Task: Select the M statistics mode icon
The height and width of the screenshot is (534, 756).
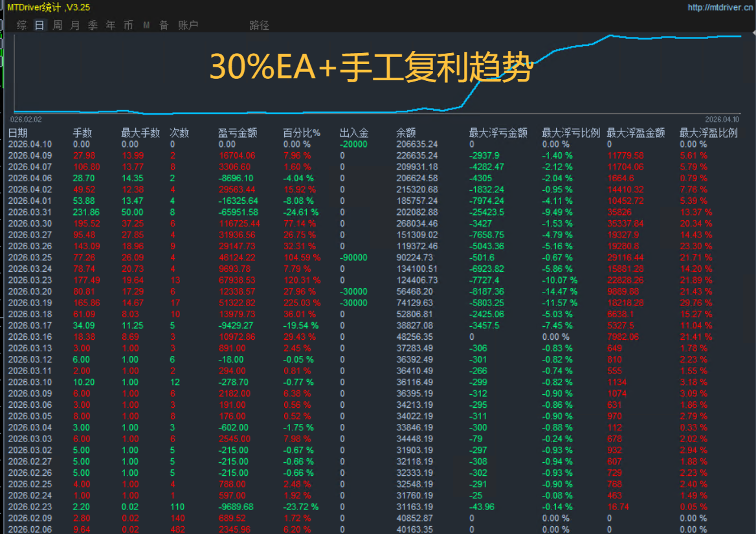Action: point(146,25)
